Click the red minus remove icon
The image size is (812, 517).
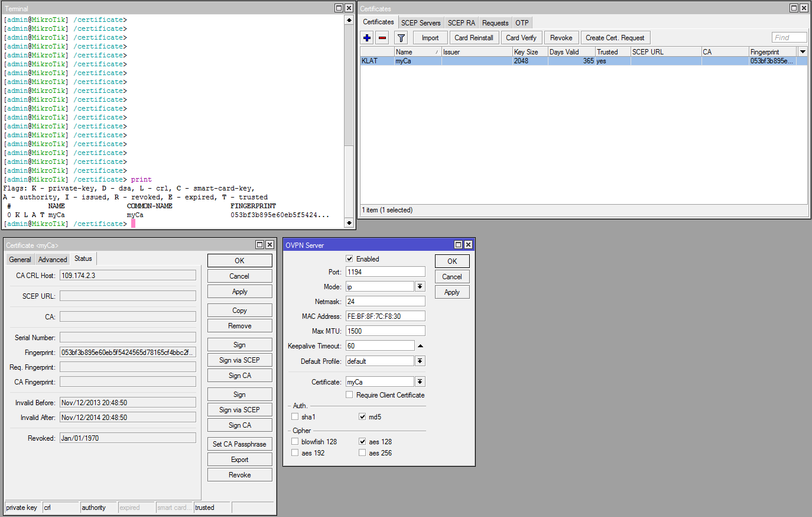[x=382, y=38]
